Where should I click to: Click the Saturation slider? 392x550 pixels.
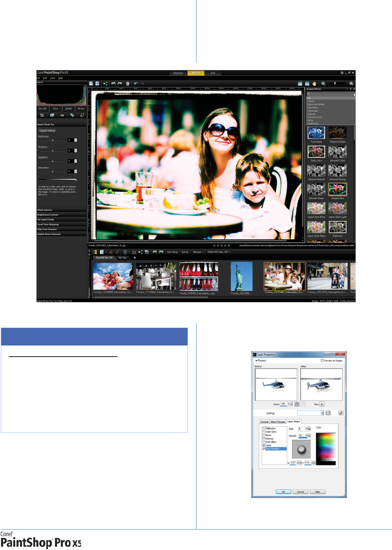click(x=52, y=171)
